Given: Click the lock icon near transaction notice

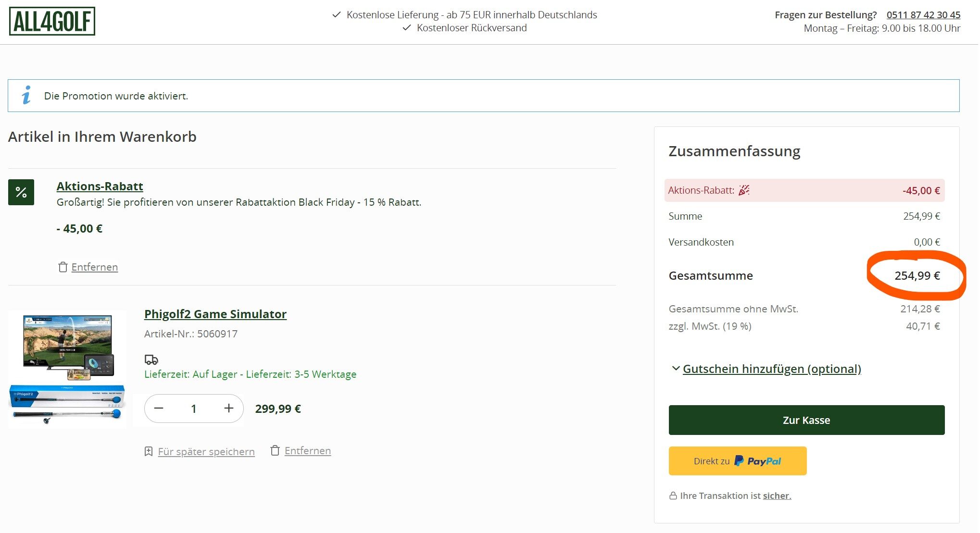Looking at the screenshot, I should pos(673,496).
